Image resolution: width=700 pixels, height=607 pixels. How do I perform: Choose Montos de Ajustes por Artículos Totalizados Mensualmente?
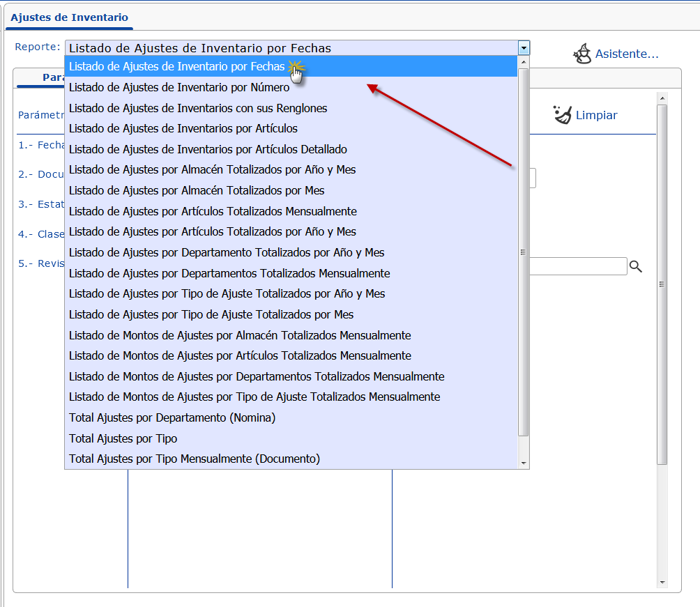(x=291, y=355)
